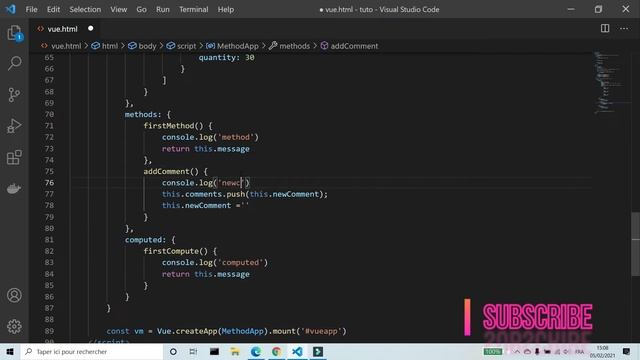Viewport: 640px width, 360px height.
Task: Click 'return this.message' on line 84
Action: [x=206, y=274]
